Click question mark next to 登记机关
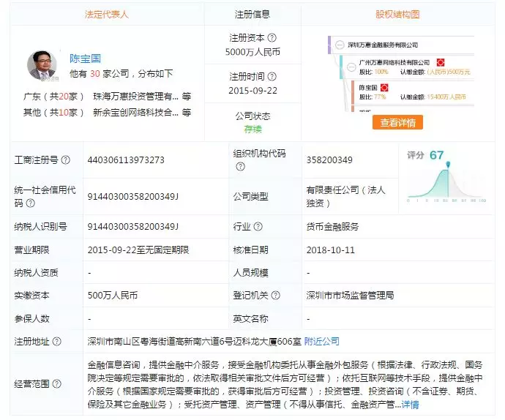505x420 pixels. (x=276, y=296)
